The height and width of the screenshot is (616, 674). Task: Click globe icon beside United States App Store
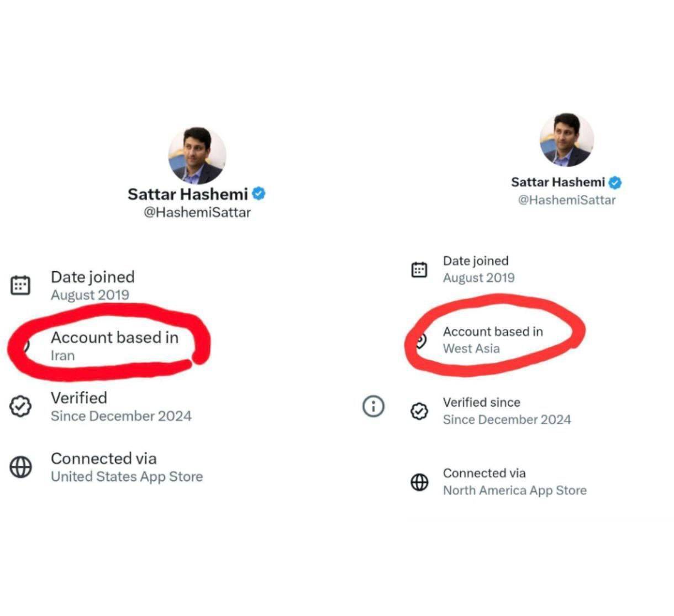[21, 467]
